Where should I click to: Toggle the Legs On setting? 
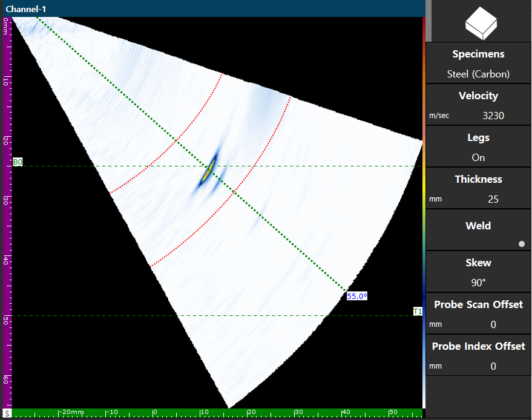tap(478, 147)
